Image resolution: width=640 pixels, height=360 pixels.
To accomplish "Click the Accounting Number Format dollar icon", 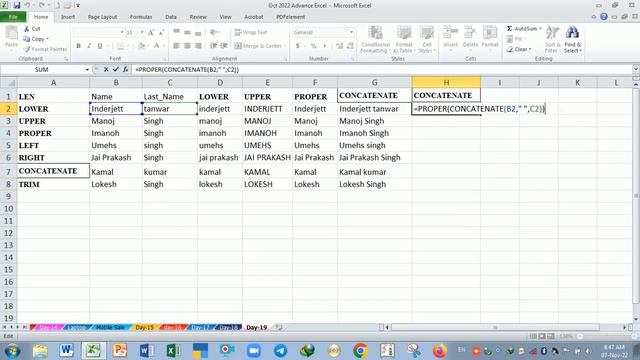I will [298, 46].
